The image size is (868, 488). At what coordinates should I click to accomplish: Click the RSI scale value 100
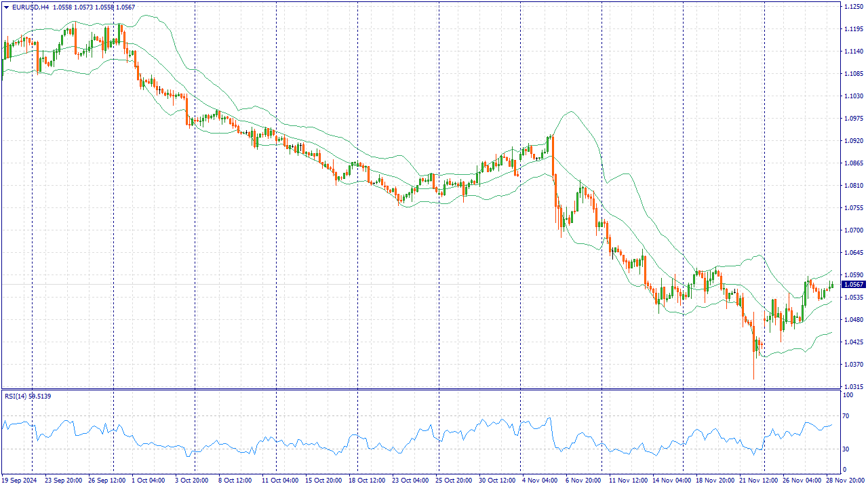coord(848,394)
